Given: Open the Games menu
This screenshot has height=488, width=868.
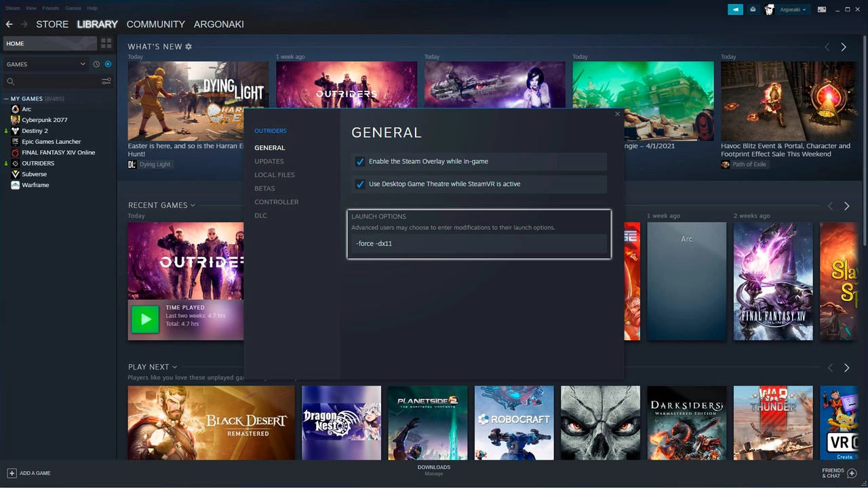Looking at the screenshot, I should click(x=73, y=8).
